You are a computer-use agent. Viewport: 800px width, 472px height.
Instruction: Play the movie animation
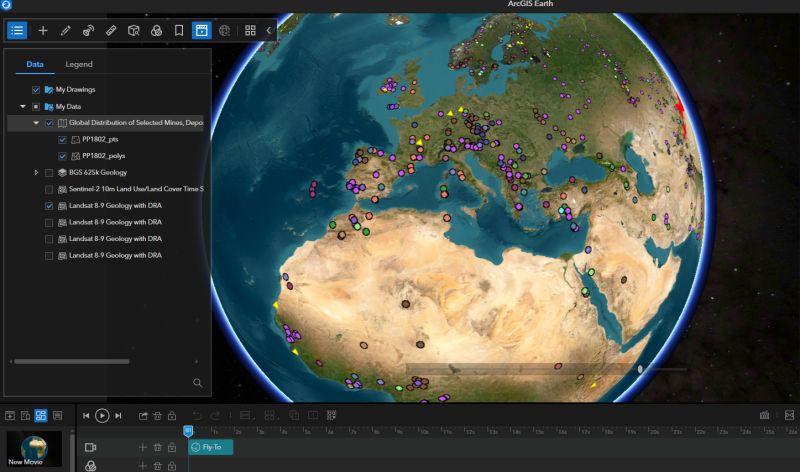pos(102,415)
